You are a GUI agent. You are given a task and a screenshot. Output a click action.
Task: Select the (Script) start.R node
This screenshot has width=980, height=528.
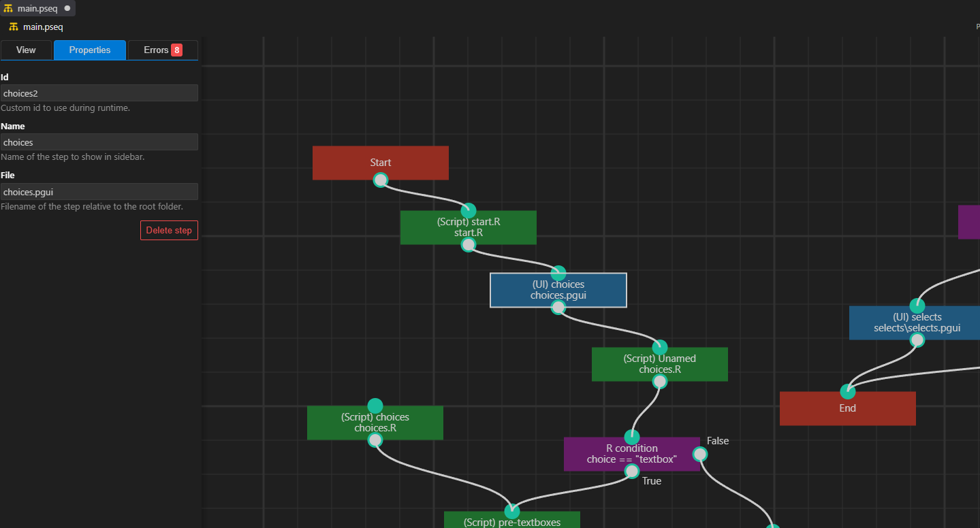click(469, 227)
